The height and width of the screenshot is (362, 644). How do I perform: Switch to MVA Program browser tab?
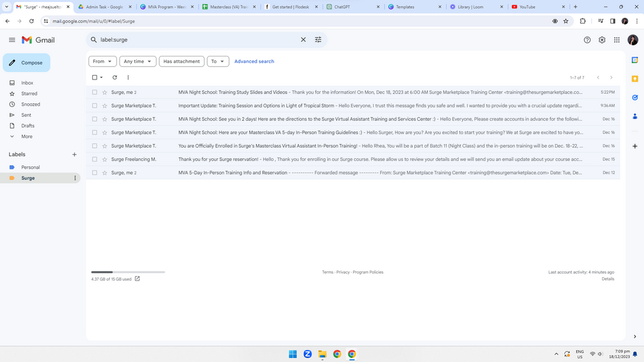tap(166, 7)
